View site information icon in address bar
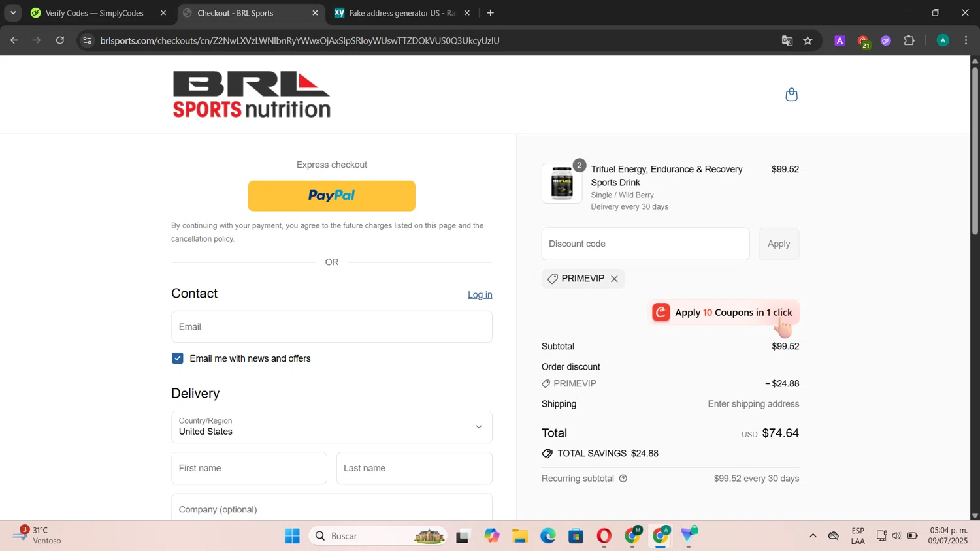This screenshot has height=551, width=980. pyautogui.click(x=88, y=40)
